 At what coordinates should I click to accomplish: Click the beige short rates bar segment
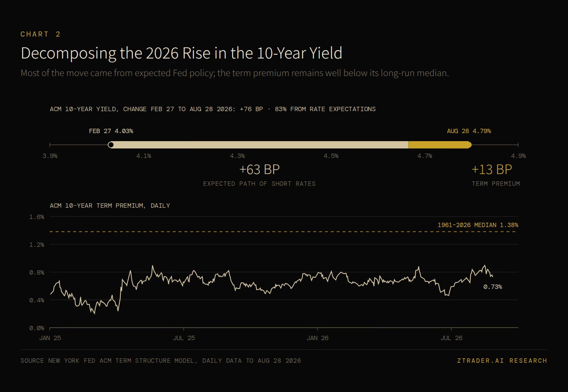pos(259,145)
